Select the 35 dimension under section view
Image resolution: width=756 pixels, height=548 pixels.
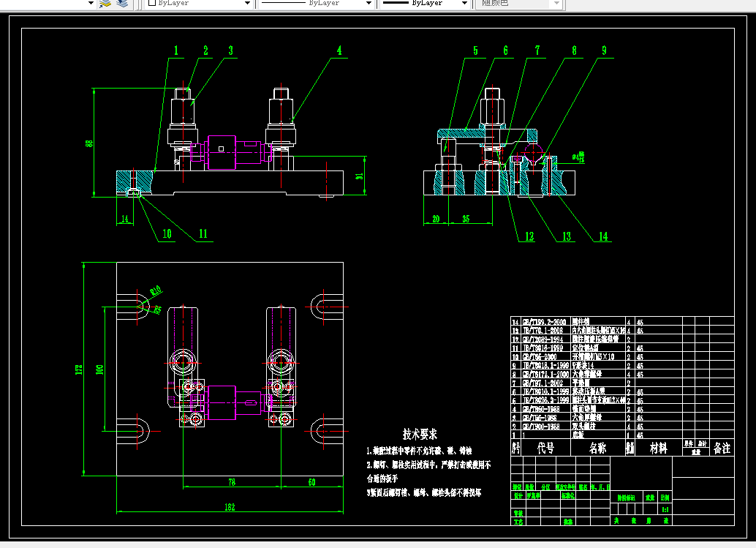466,219
